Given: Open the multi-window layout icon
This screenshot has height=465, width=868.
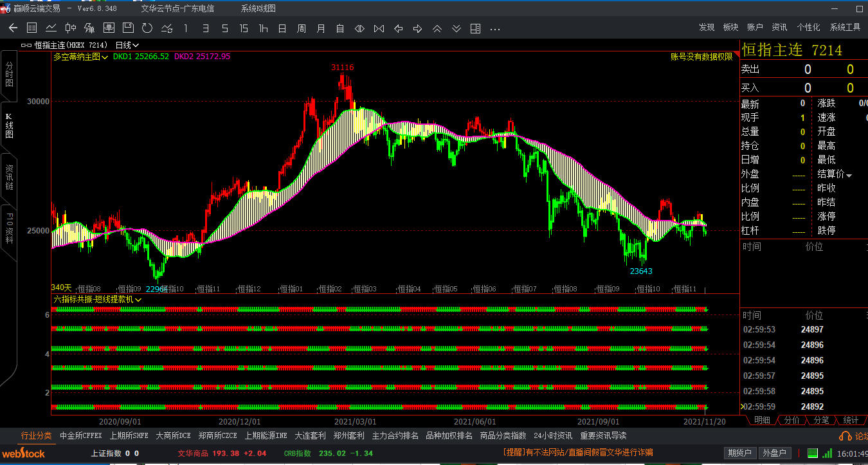Looking at the screenshot, I should point(475,28).
